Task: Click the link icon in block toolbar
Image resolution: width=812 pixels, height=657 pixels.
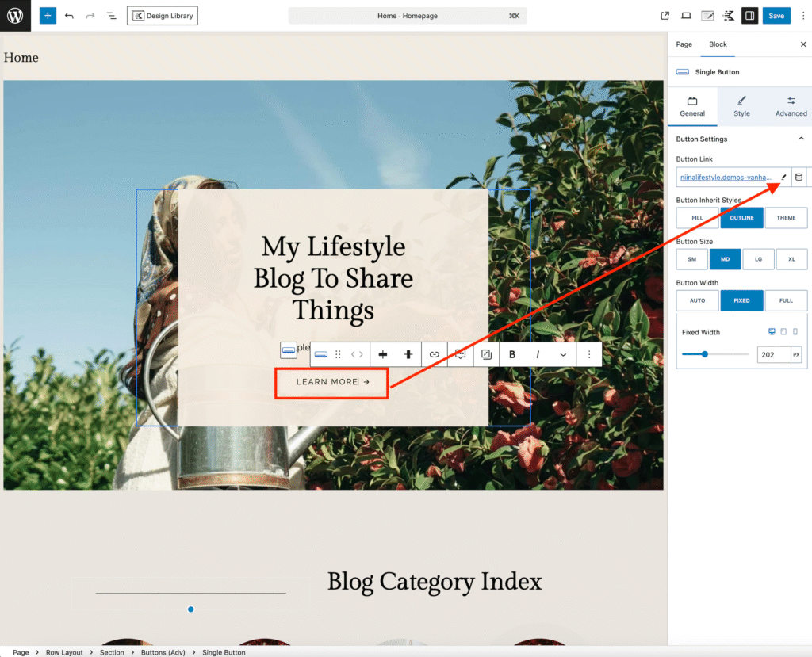Action: click(434, 354)
